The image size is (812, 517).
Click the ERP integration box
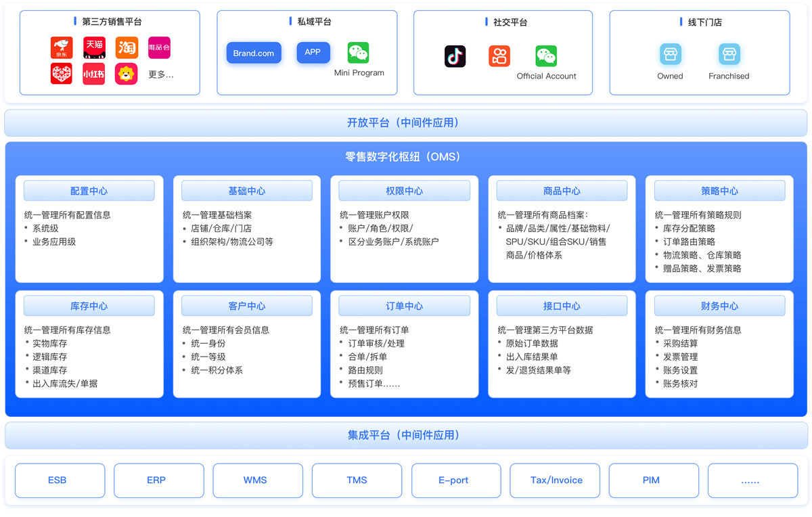(x=159, y=480)
